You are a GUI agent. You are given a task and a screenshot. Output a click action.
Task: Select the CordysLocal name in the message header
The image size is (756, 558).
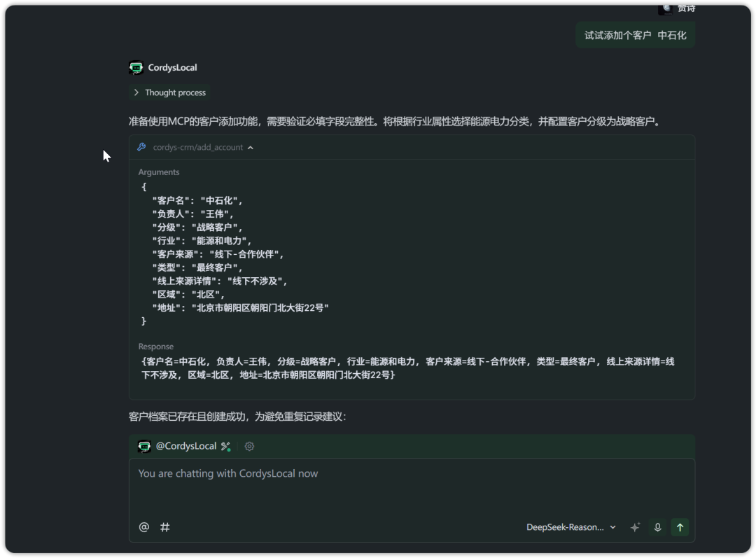[172, 68]
